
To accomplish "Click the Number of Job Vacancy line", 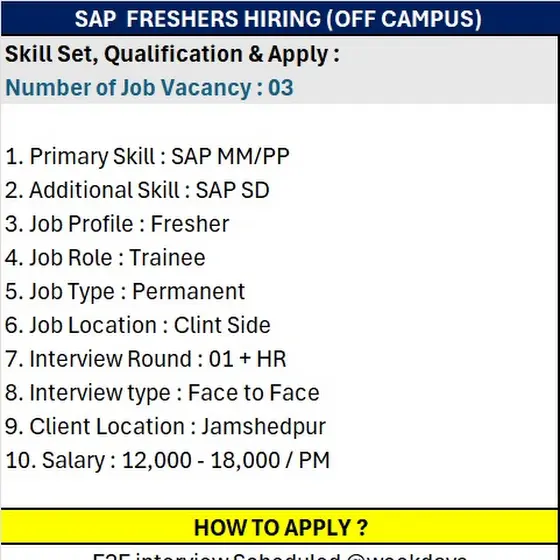I will coord(149,88).
